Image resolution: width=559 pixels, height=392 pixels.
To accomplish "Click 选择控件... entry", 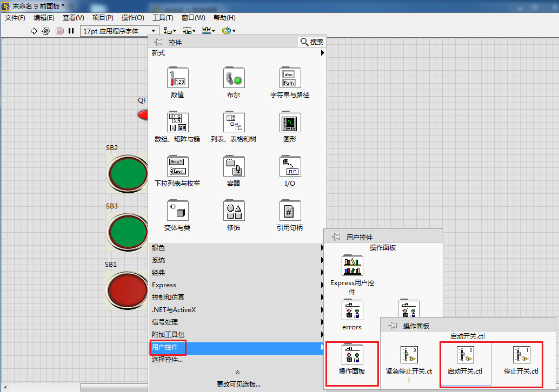I will (x=167, y=360).
